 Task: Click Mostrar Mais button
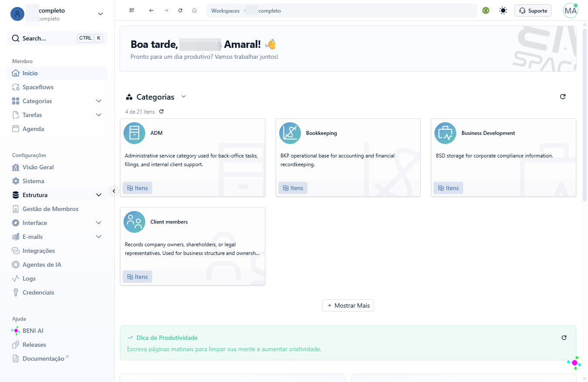point(348,305)
